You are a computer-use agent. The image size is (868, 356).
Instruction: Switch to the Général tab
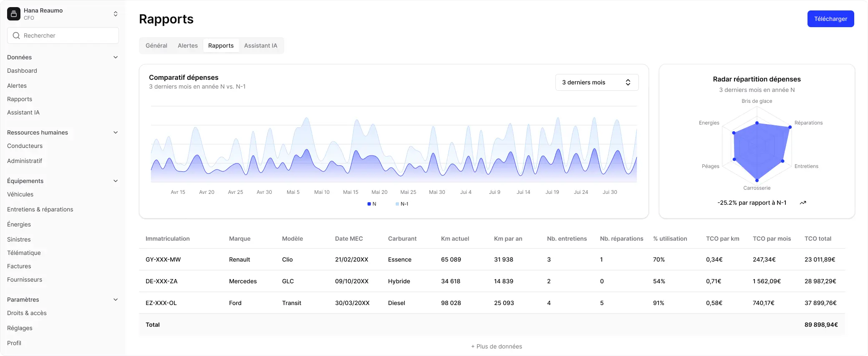156,46
